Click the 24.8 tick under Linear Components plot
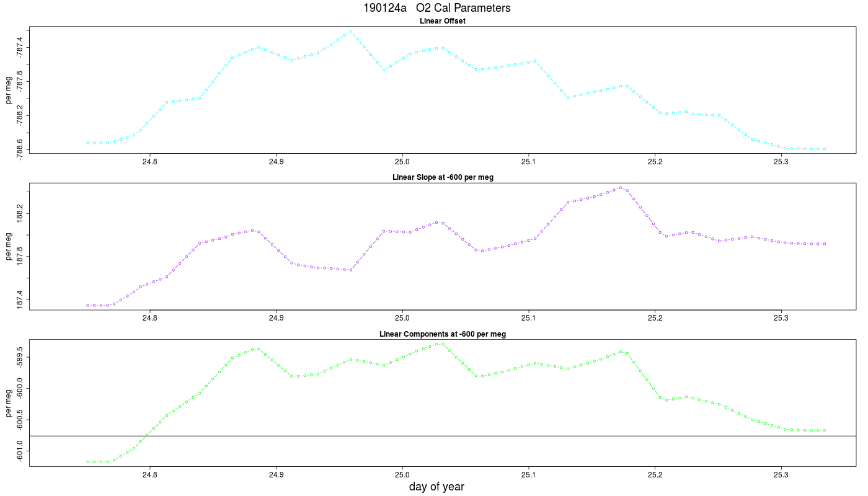This screenshot has width=868, height=496. click(149, 476)
